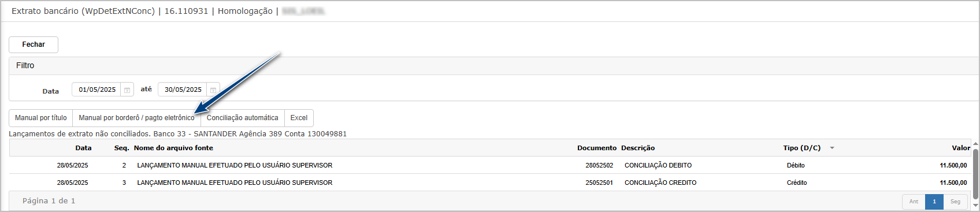Select the CONCILIAÇÃO DEBITO row
The image size is (980, 212).
point(490,165)
